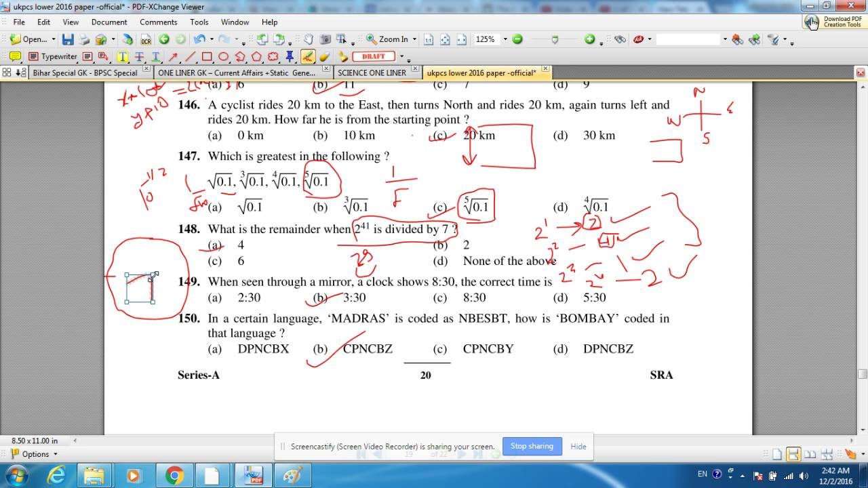This screenshot has width=868, height=488.
Task: Expand the Zoom In tool dropdown
Action: 414,39
